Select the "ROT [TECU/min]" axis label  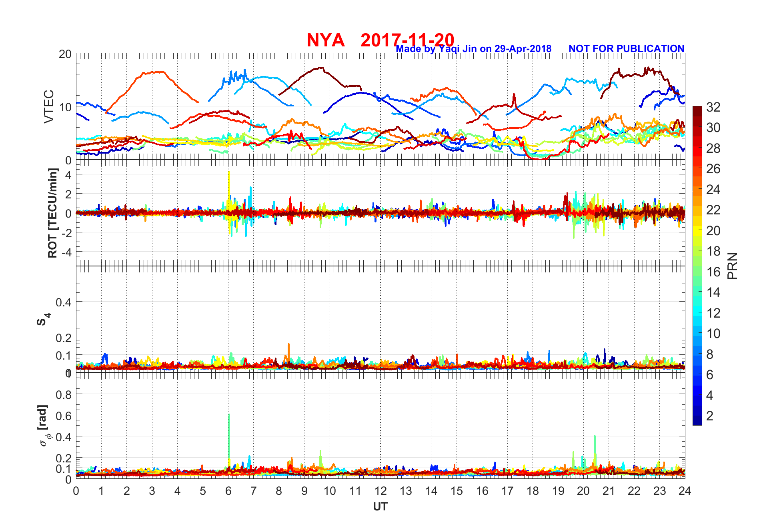52,213
